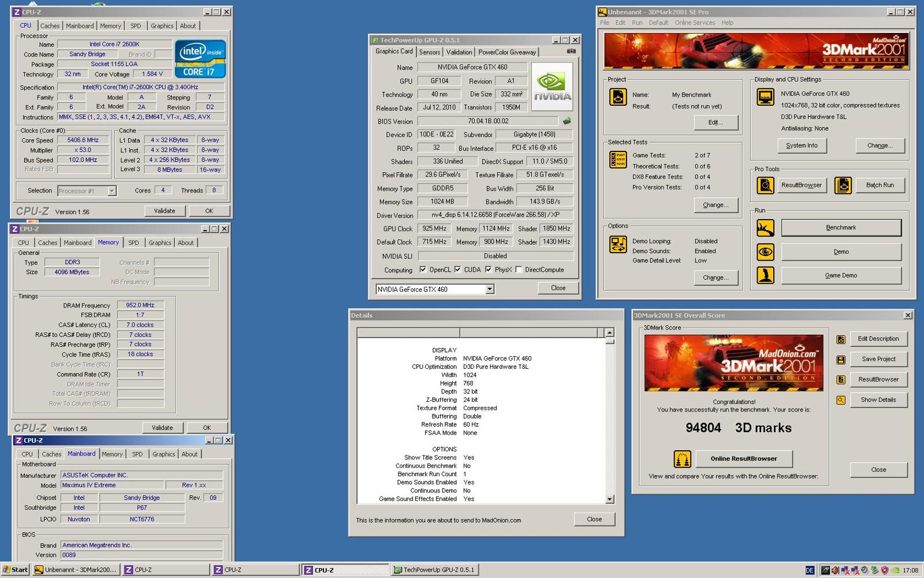Click the System Info button
924x578 pixels.
802,146
